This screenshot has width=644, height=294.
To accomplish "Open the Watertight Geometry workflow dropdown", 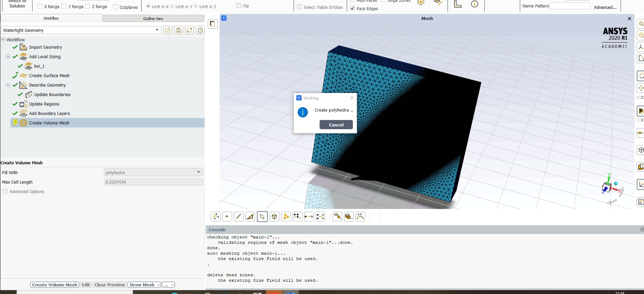I will [x=81, y=30].
